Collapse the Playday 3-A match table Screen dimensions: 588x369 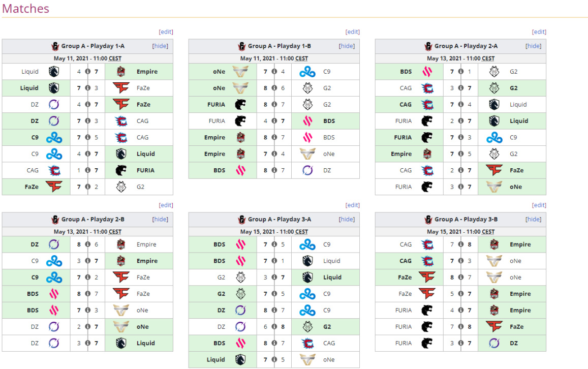click(x=347, y=220)
